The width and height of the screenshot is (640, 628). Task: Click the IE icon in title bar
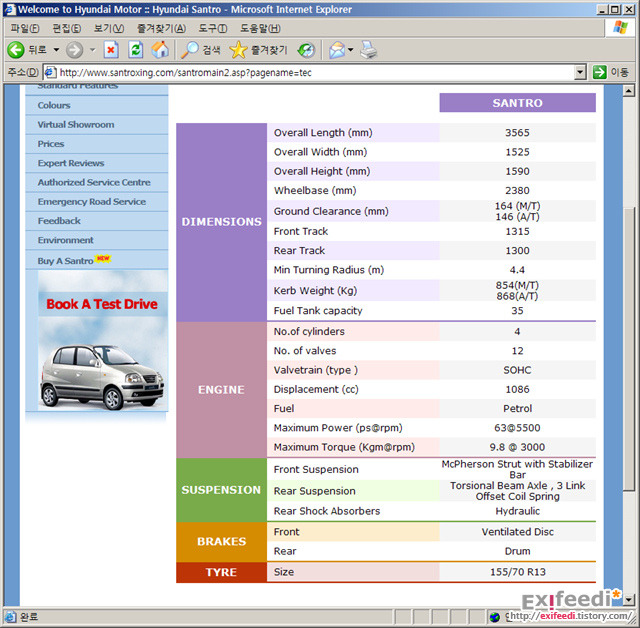9,9
